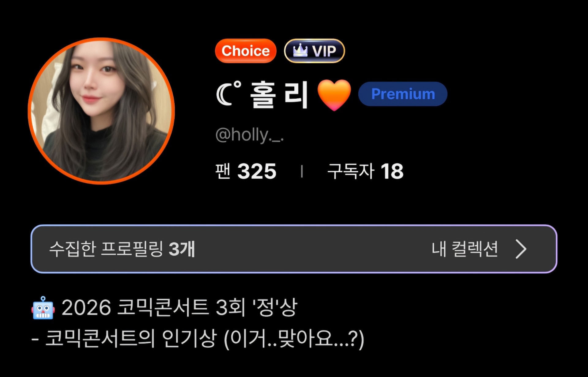Tap the orange Choice badge
Image resolution: width=588 pixels, height=377 pixels.
pyautogui.click(x=246, y=51)
